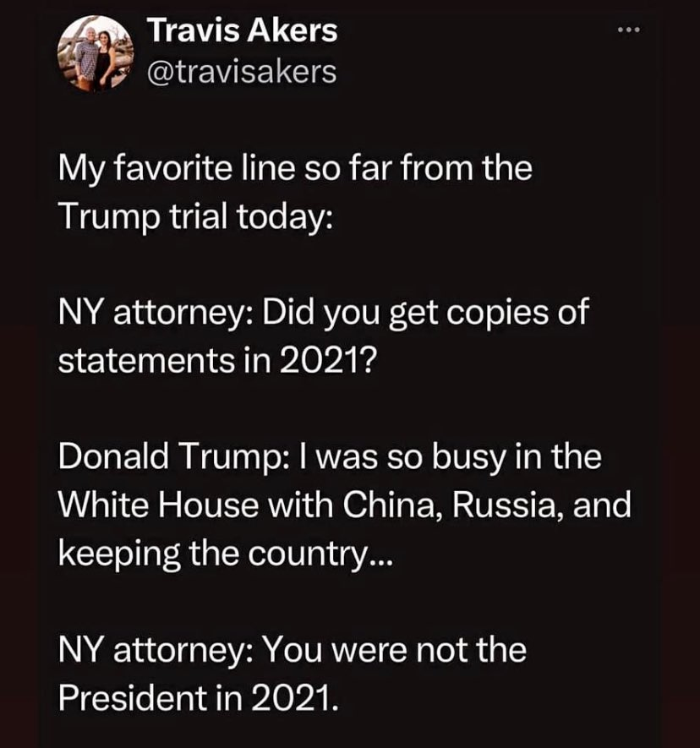The width and height of the screenshot is (700, 748).
Task: Click "NY attorney:" before "Did you get"
Action: coord(157,313)
